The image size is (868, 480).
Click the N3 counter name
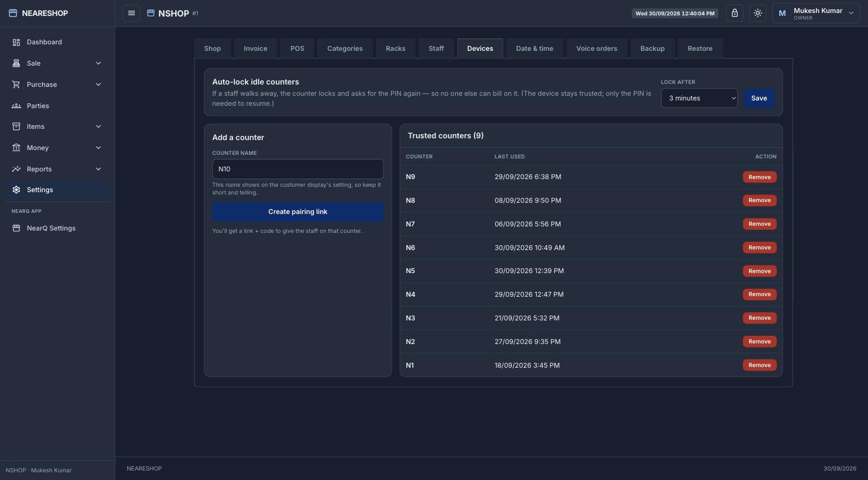coord(410,318)
